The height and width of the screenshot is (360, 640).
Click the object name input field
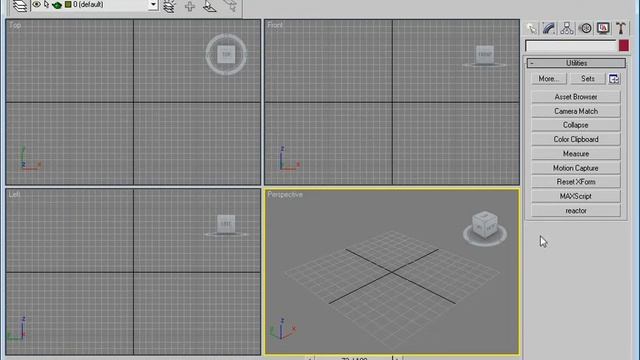(x=571, y=46)
